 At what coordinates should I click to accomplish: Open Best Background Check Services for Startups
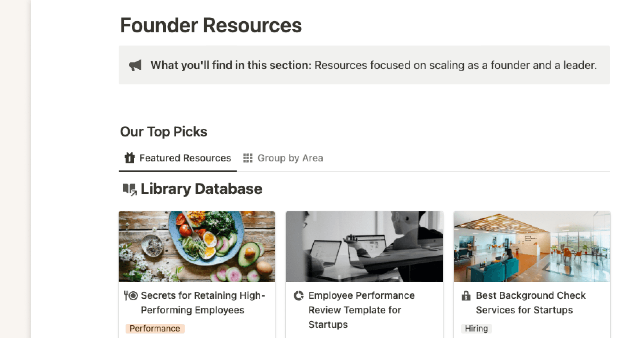tap(530, 303)
